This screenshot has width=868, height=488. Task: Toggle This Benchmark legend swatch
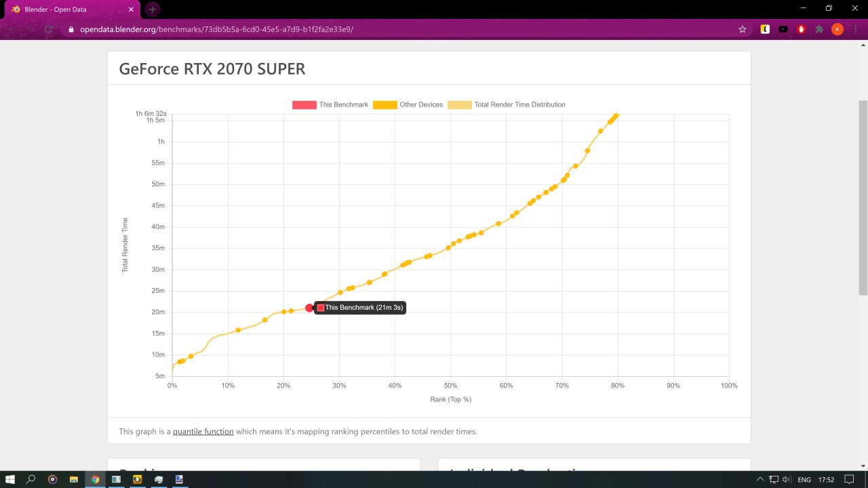point(304,104)
